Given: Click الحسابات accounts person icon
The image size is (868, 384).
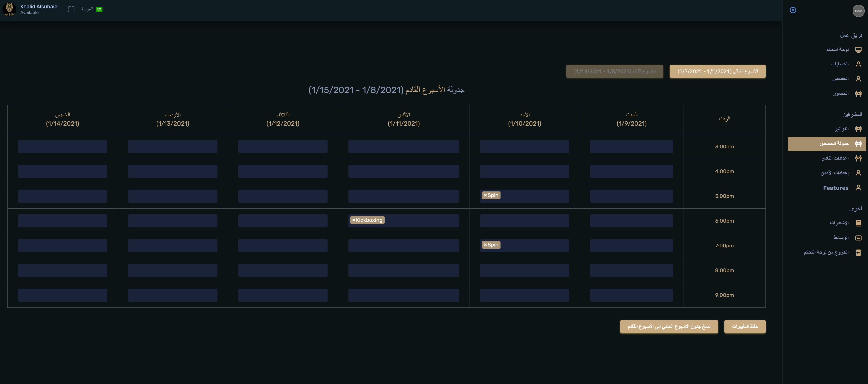Looking at the screenshot, I should pos(858,64).
